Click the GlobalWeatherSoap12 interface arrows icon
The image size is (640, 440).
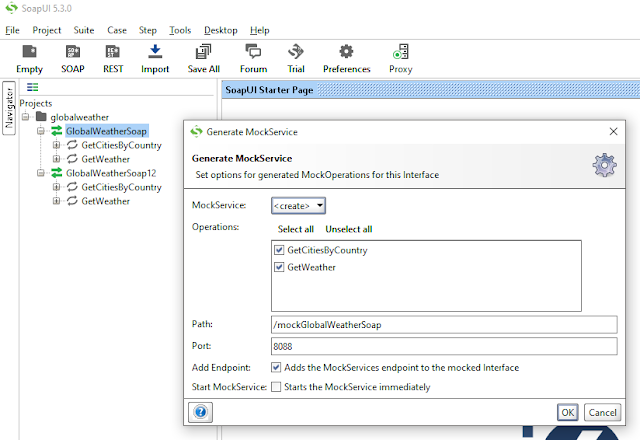point(57,173)
